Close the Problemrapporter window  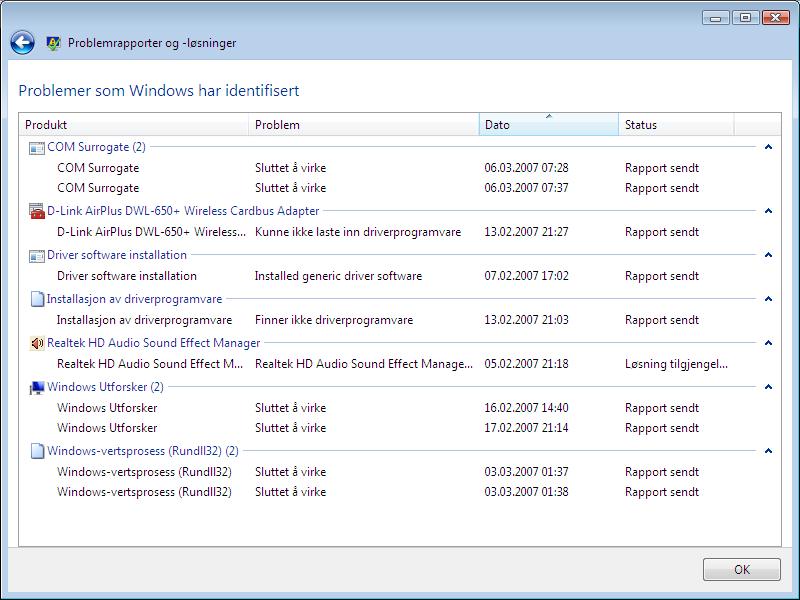[776, 18]
